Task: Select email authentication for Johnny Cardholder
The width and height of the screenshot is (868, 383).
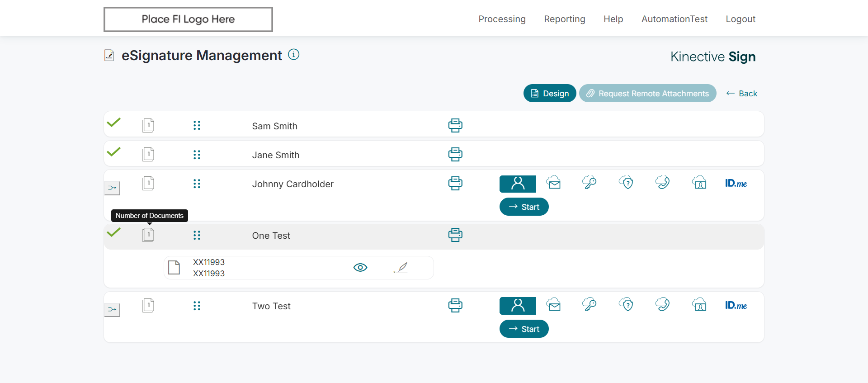Action: tap(554, 183)
